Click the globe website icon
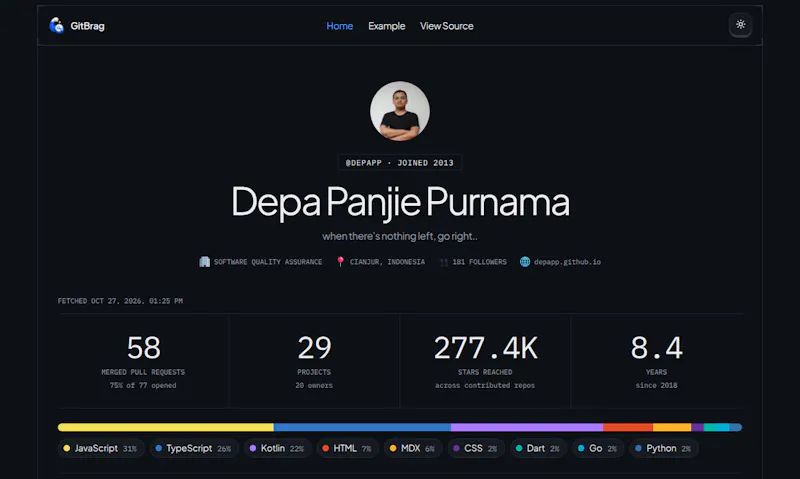Viewport: 800px width, 479px height. pos(524,262)
